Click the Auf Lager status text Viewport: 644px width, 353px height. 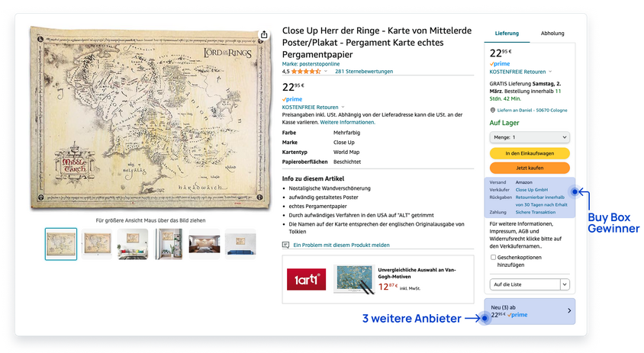click(x=504, y=123)
